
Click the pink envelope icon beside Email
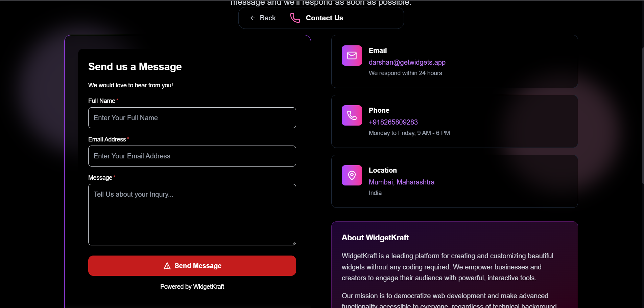coord(352,55)
